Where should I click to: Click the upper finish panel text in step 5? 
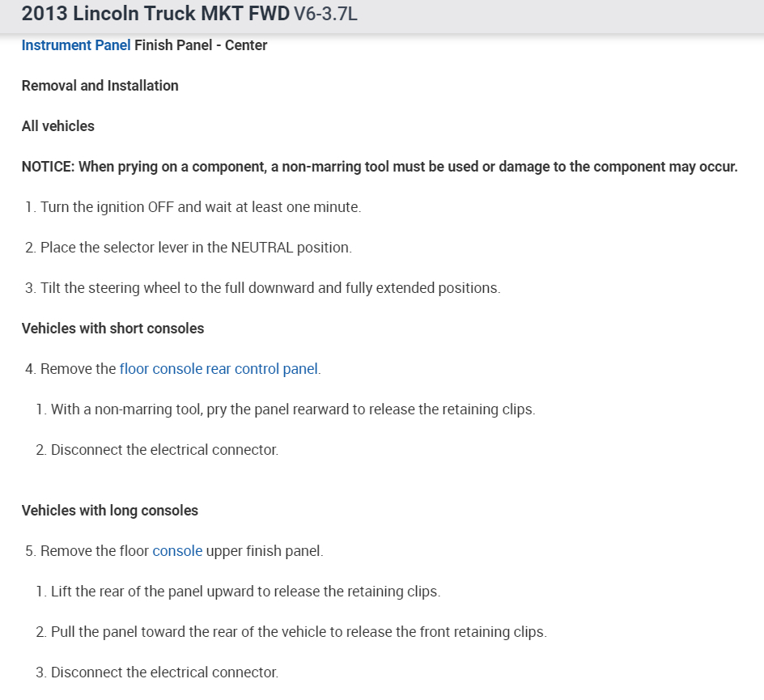point(265,551)
